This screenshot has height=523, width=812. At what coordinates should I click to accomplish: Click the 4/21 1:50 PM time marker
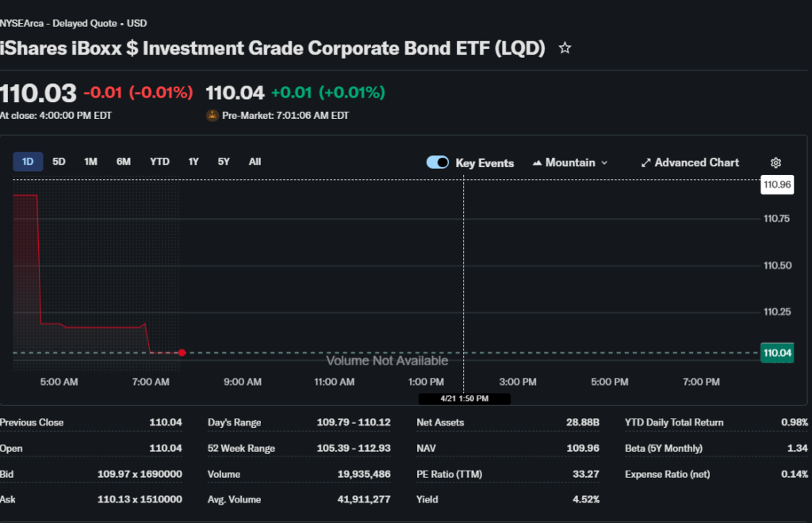(464, 399)
